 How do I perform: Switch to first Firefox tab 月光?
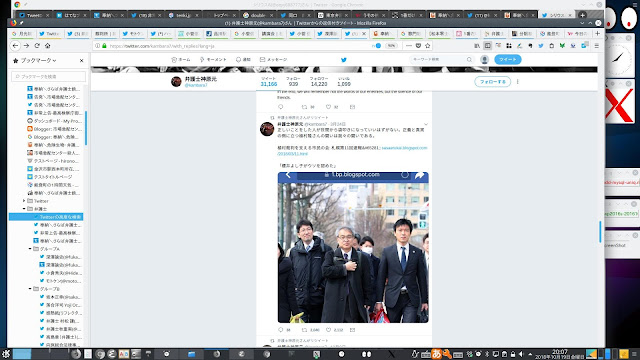[23, 34]
